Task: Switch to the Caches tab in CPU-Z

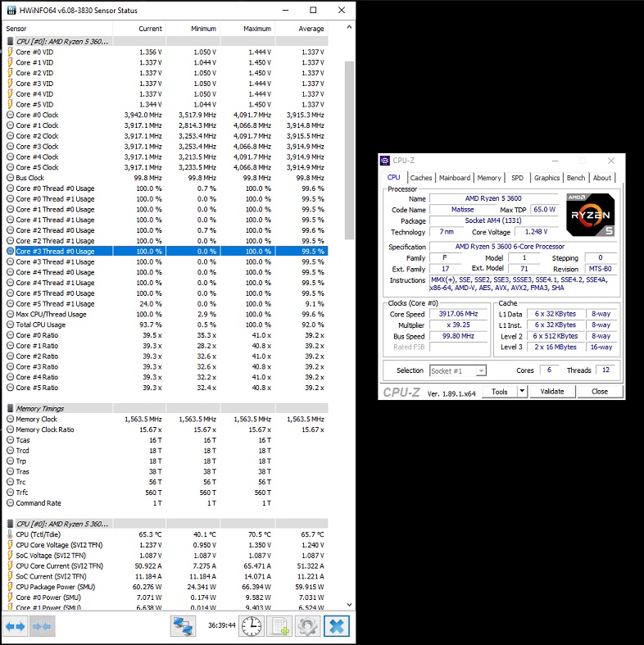Action: click(421, 178)
